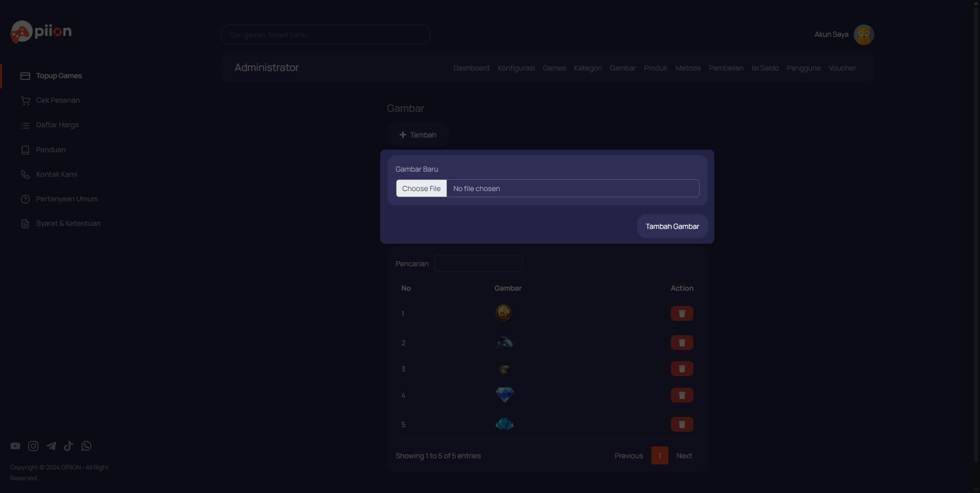This screenshot has height=493, width=980.
Task: Open the WhatsApp social link
Action: click(x=86, y=446)
